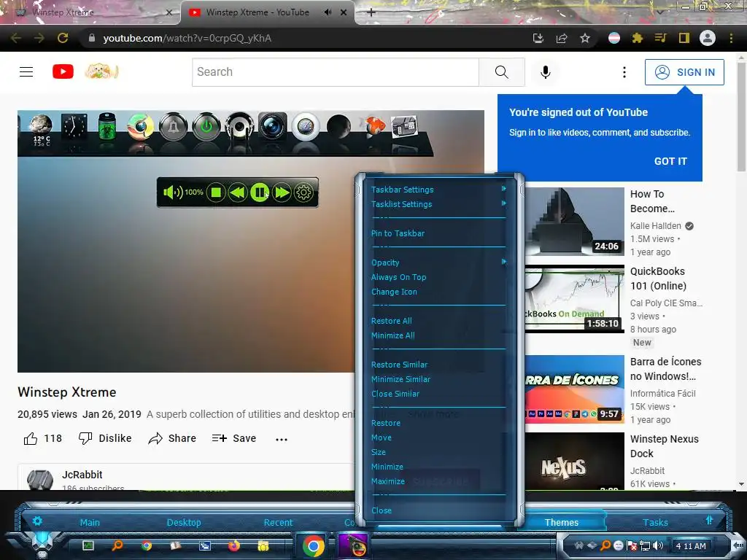Select Close Similar in context menu
This screenshot has width=747, height=560.
[395, 394]
